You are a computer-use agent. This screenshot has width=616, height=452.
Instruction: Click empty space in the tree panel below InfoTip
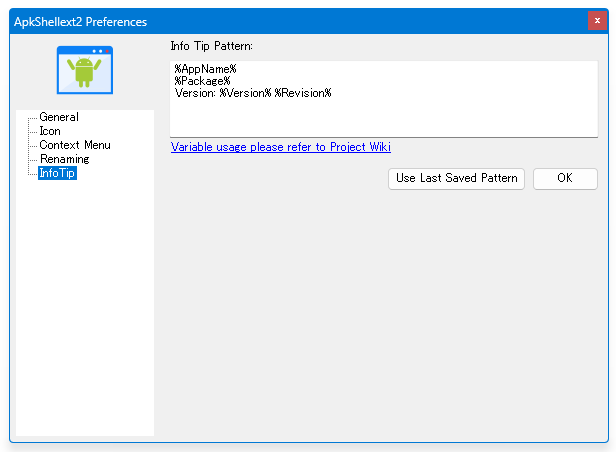click(85, 306)
